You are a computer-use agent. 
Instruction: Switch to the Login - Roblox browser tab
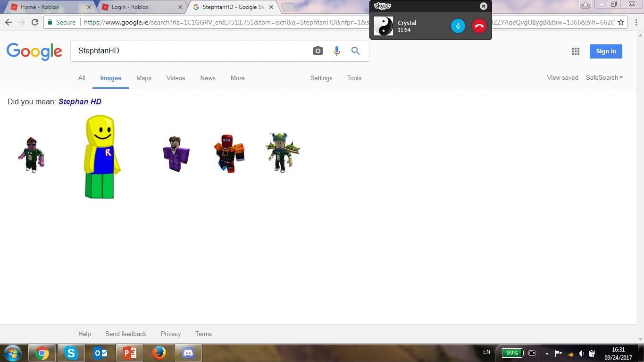click(137, 7)
